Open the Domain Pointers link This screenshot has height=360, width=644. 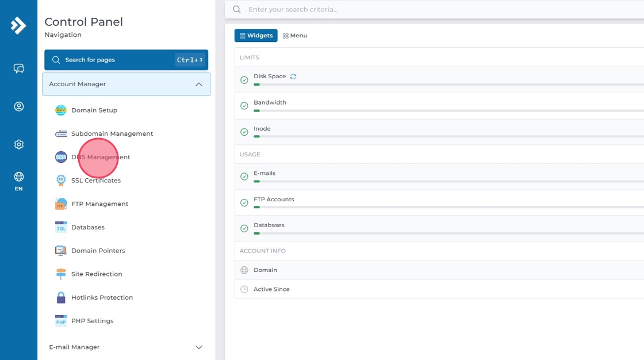(98, 251)
